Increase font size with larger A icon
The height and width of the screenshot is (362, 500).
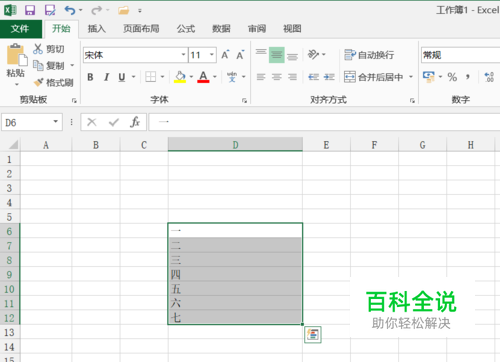pos(225,55)
